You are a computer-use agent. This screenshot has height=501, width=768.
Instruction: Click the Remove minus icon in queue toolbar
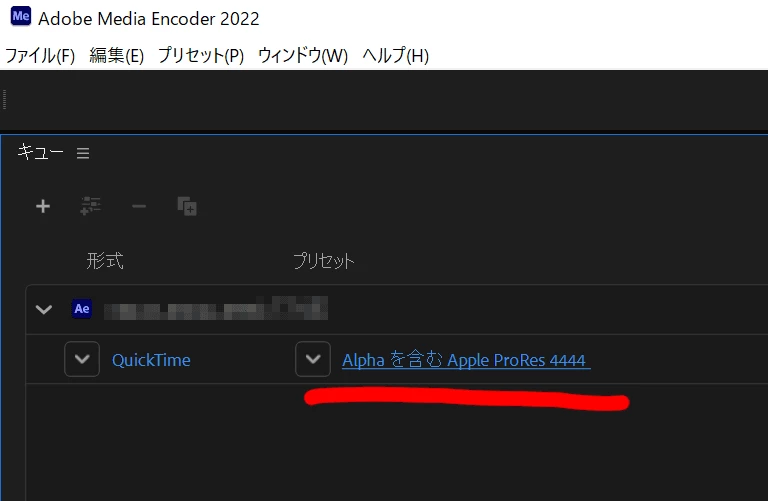(x=139, y=206)
